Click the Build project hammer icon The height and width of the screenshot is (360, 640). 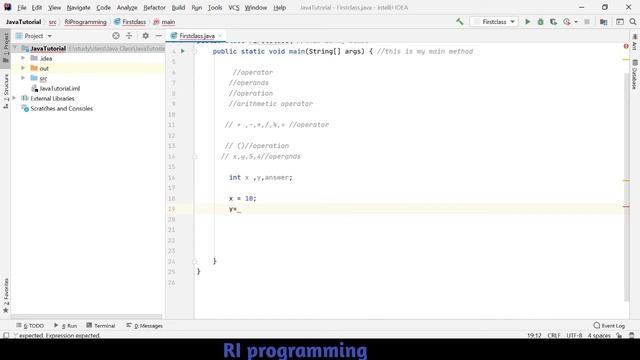point(460,22)
